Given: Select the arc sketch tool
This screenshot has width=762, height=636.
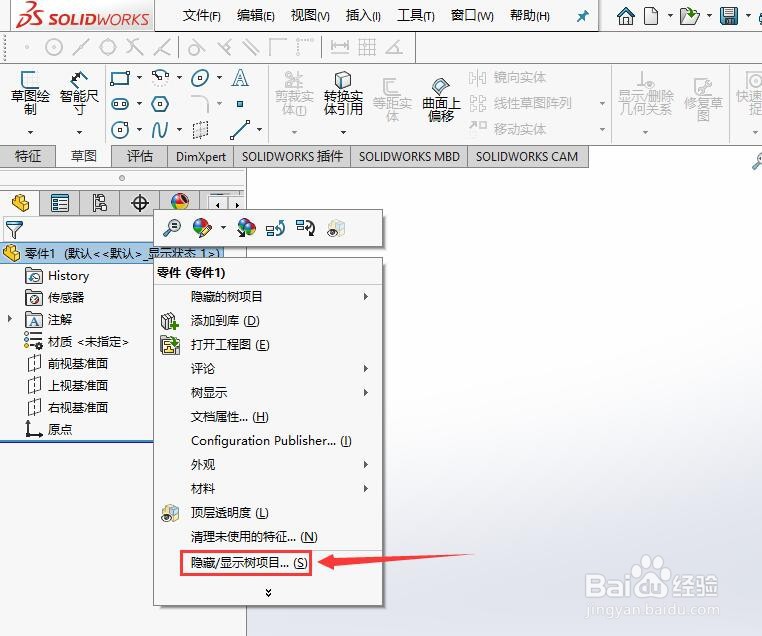Looking at the screenshot, I should [160, 78].
